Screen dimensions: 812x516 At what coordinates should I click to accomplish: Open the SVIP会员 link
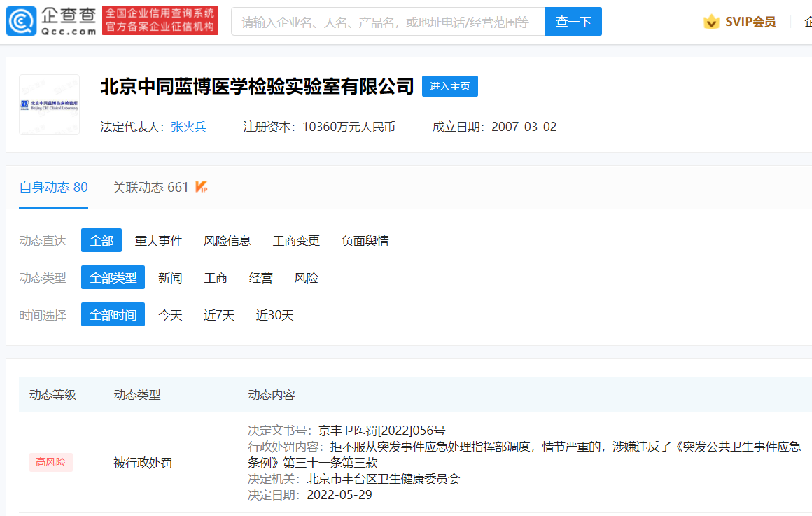[x=750, y=22]
